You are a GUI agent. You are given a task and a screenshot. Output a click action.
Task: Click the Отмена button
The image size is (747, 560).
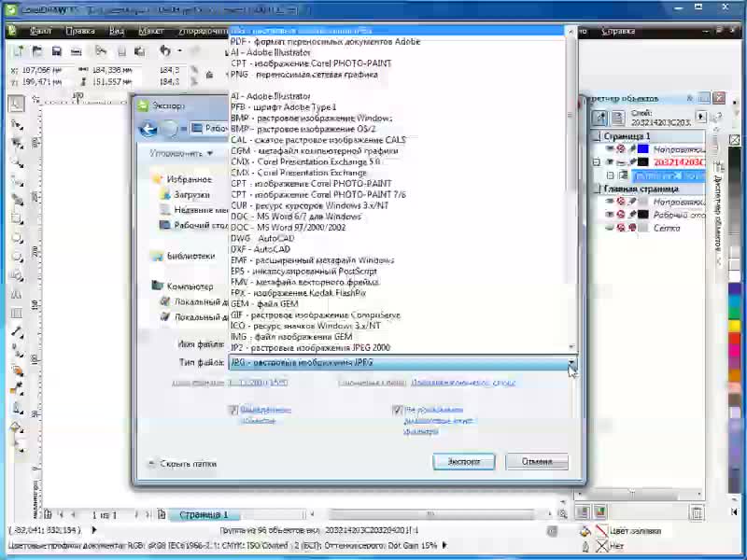[x=536, y=461]
